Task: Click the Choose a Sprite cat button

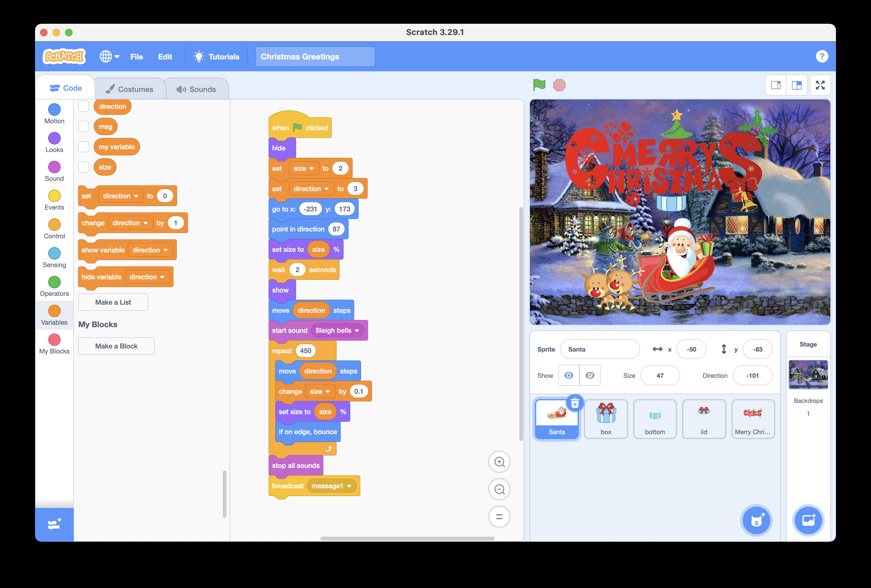Action: [756, 520]
